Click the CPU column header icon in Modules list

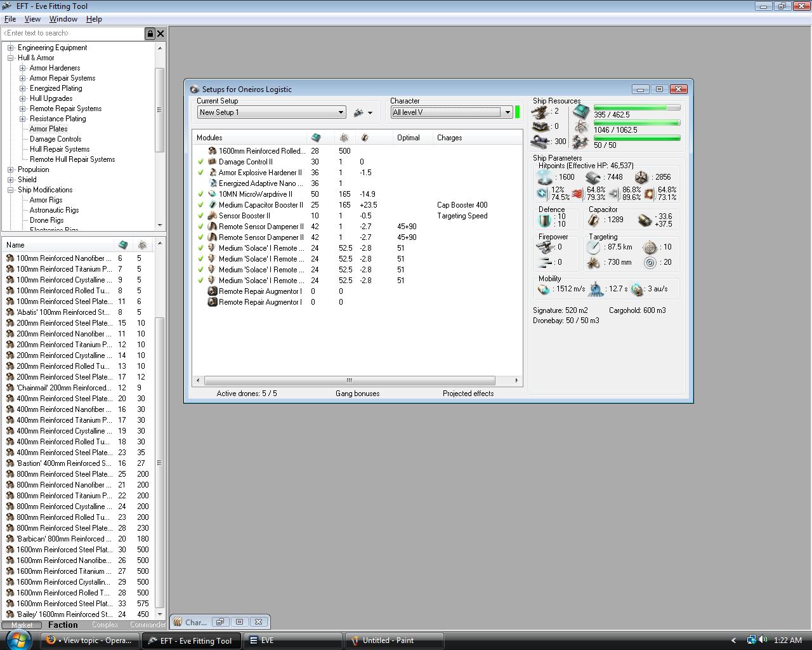[x=316, y=138]
